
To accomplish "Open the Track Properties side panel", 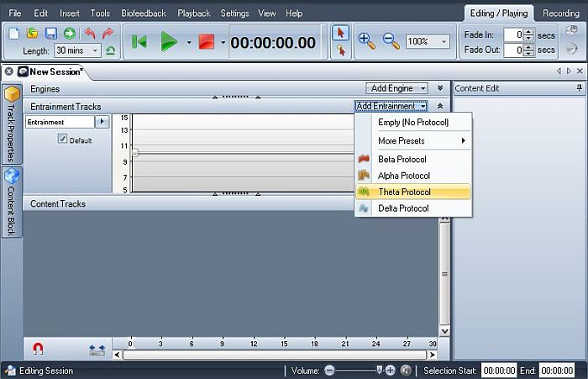I will pos(12,124).
